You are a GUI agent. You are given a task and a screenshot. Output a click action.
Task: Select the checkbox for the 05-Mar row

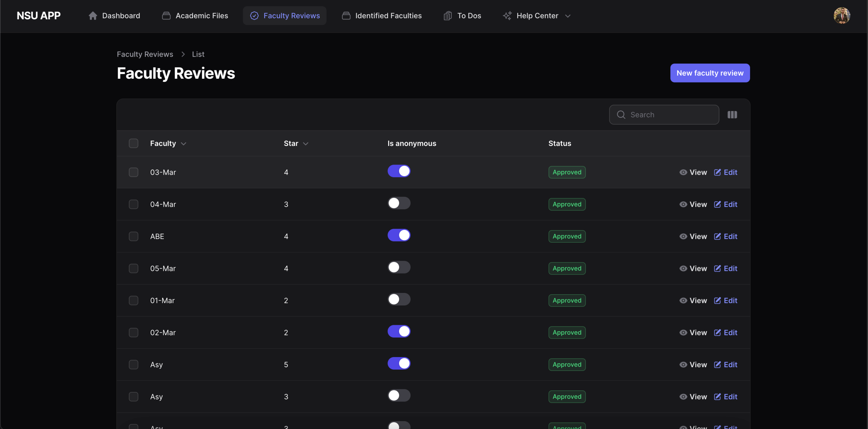tap(134, 268)
